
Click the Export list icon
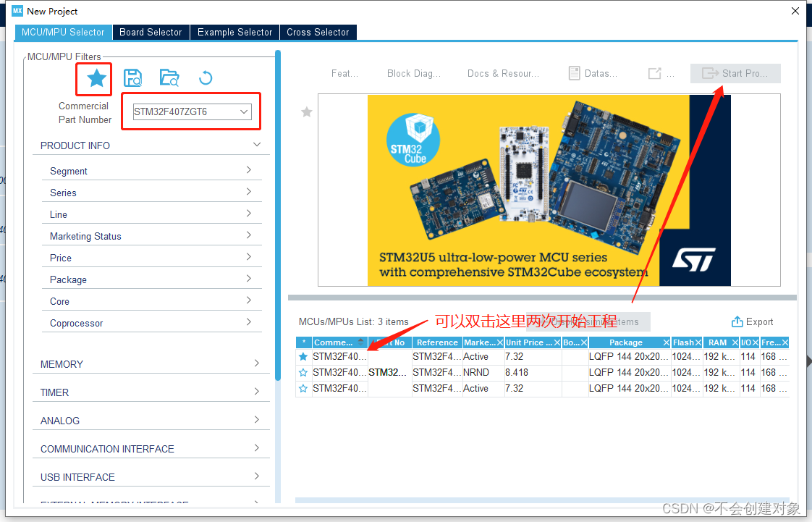pyautogui.click(x=737, y=321)
